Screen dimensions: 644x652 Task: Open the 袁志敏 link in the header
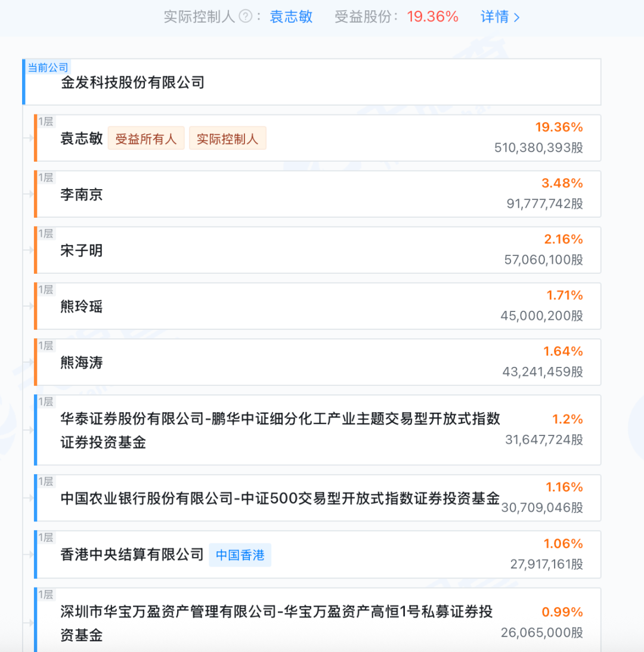(291, 17)
